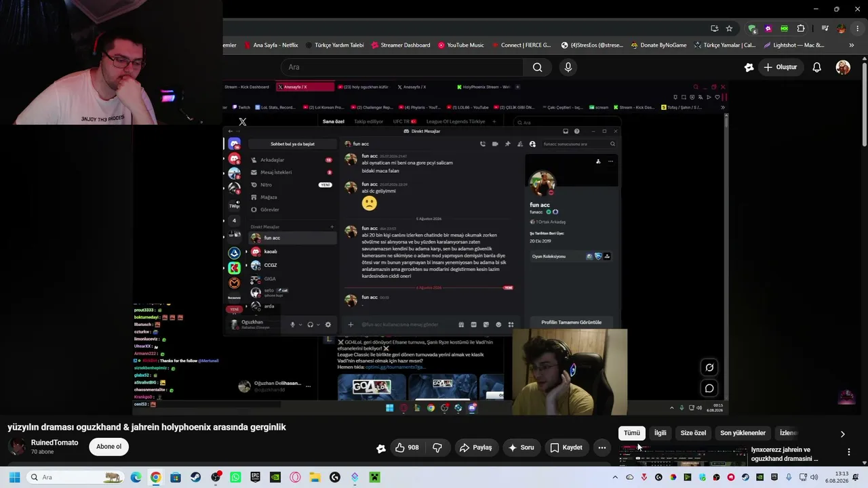Open the Ana Sayfa - Netflix bookmark
The height and width of the screenshot is (488, 868).
pos(270,45)
